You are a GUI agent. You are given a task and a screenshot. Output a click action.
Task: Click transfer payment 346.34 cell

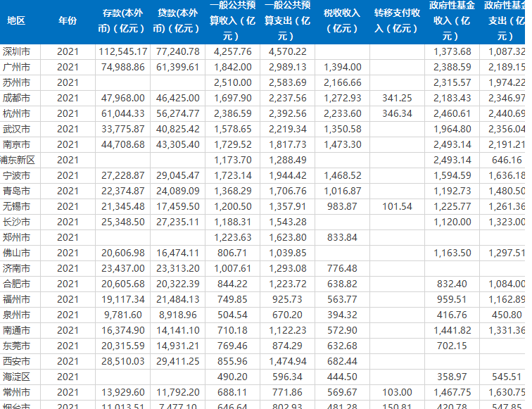[x=397, y=114]
